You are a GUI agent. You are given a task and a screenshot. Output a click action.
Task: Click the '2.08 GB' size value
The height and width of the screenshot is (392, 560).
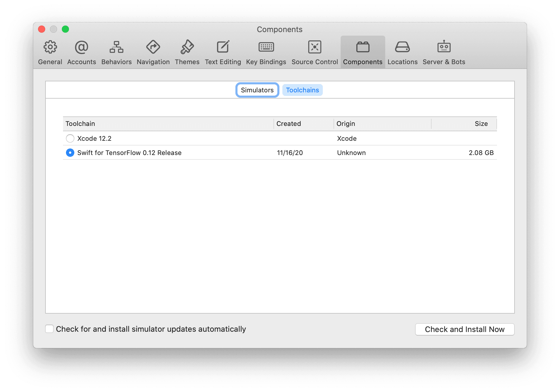[x=481, y=153]
